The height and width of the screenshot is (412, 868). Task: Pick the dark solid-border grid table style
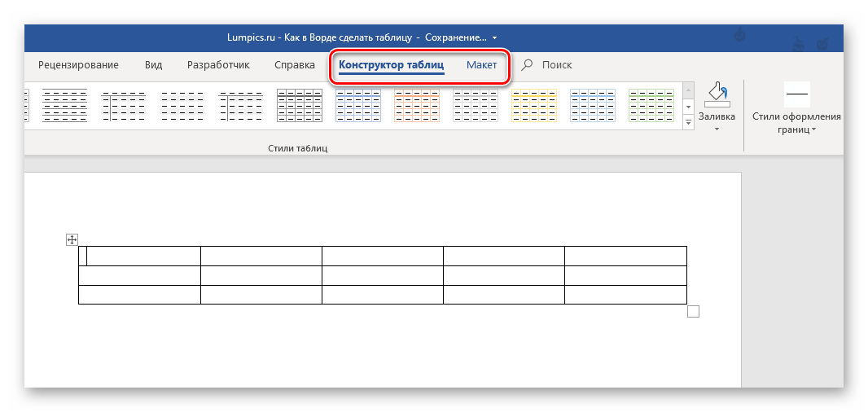tap(300, 105)
